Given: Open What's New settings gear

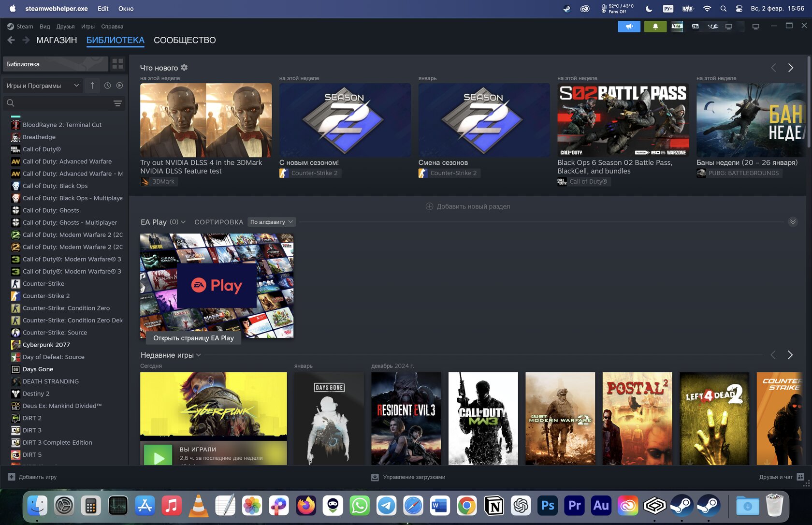Looking at the screenshot, I should click(184, 68).
